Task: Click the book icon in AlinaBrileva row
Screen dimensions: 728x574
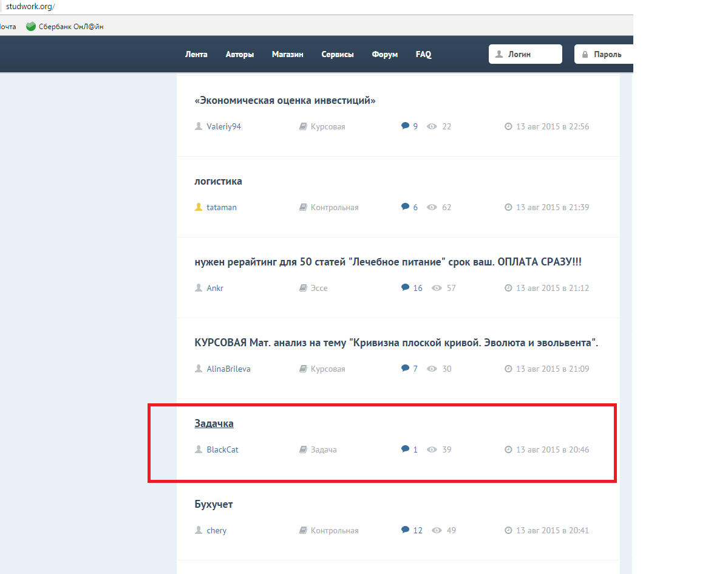Action: [303, 369]
